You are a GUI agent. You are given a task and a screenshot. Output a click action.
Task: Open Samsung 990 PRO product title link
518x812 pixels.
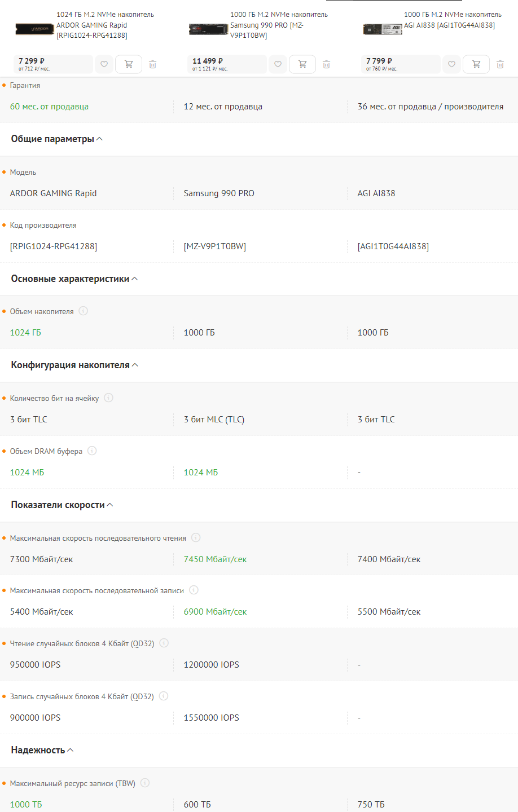279,25
